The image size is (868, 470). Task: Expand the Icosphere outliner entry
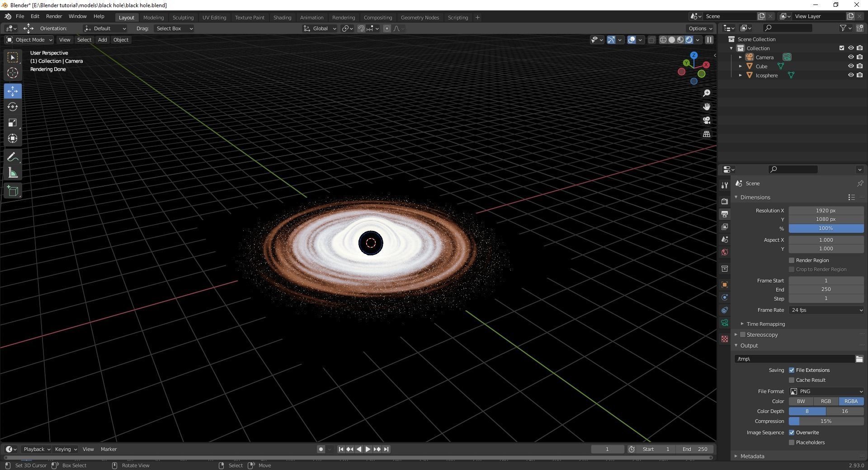click(x=741, y=75)
